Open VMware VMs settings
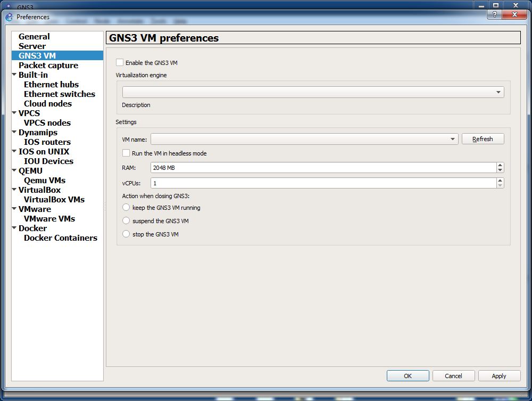This screenshot has width=532, height=401. [49, 219]
